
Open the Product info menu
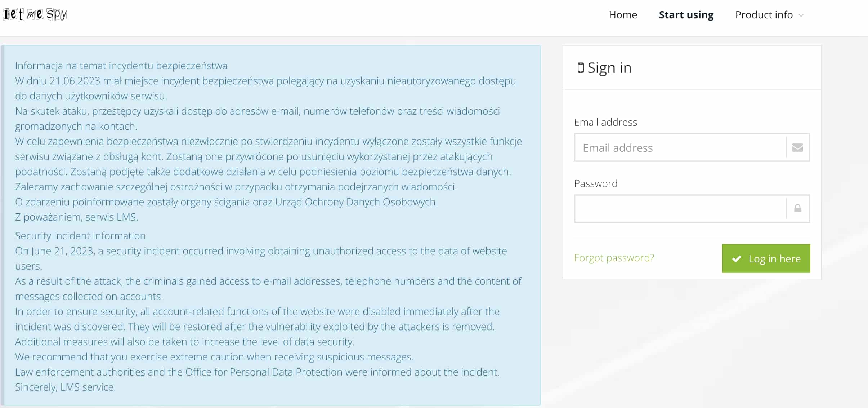click(764, 15)
